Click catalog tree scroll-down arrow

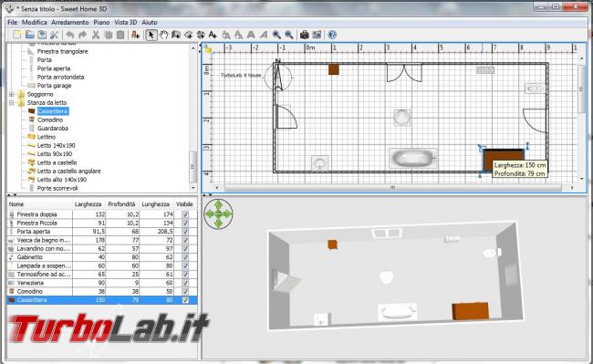click(x=193, y=188)
